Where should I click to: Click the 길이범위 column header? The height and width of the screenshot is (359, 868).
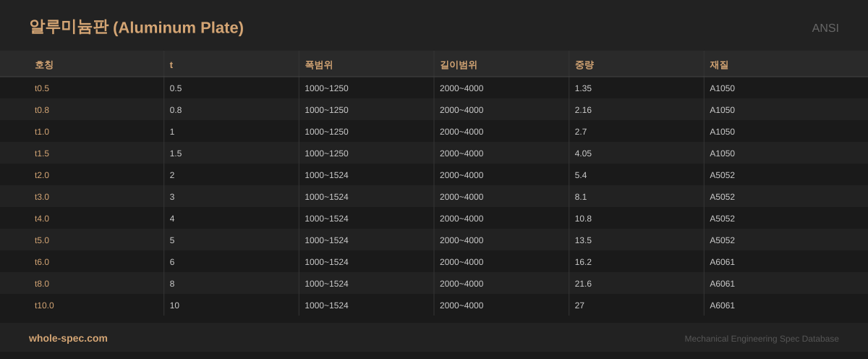[x=459, y=64]
